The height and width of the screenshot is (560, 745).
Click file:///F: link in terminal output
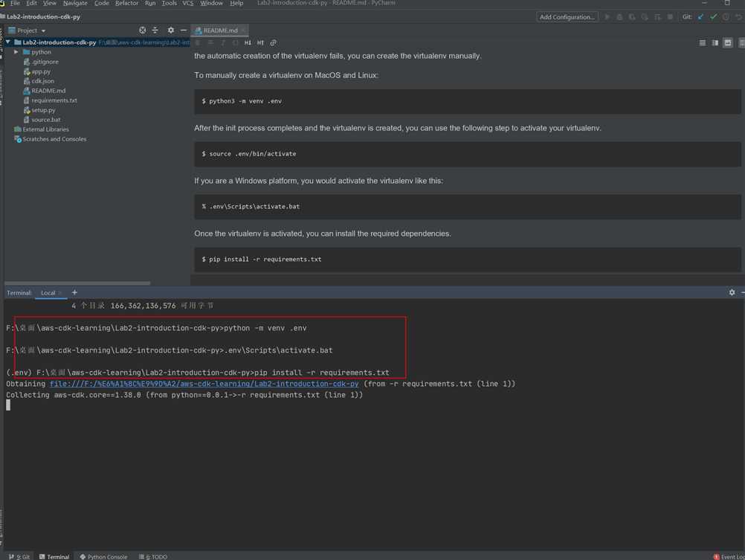coord(204,384)
